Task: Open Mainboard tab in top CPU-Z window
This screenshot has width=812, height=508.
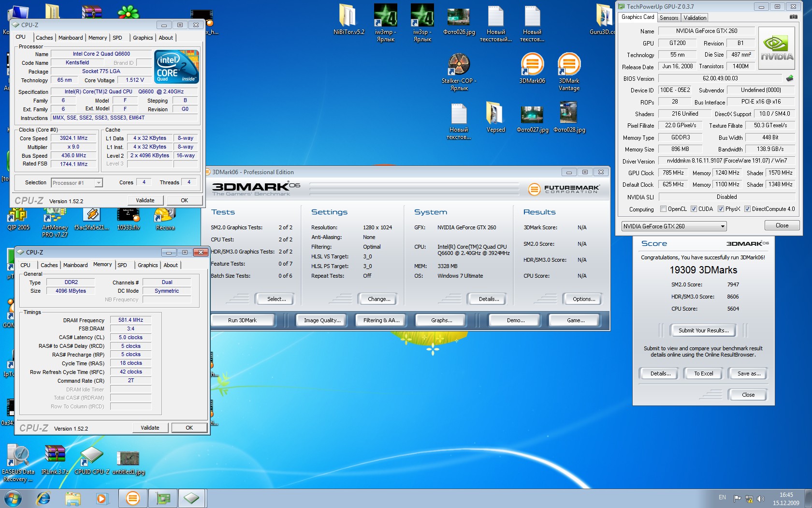Action: [71, 38]
